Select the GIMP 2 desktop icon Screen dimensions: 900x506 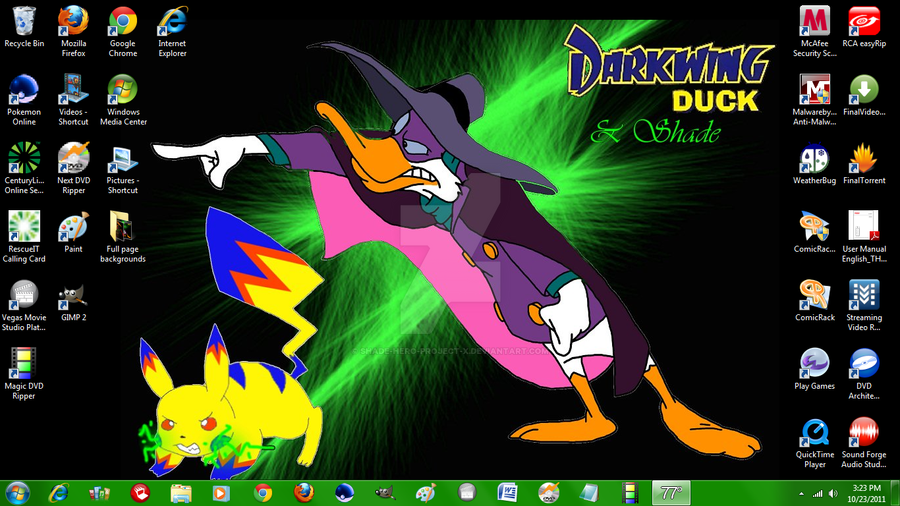pyautogui.click(x=73, y=301)
